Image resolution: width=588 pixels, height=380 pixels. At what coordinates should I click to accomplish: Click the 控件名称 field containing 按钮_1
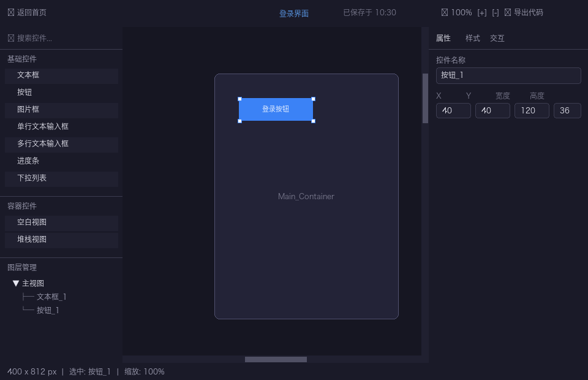508,75
